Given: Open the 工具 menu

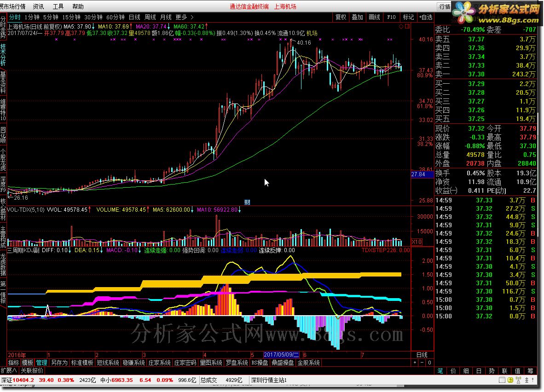Looking at the screenshot, I should (x=58, y=6).
